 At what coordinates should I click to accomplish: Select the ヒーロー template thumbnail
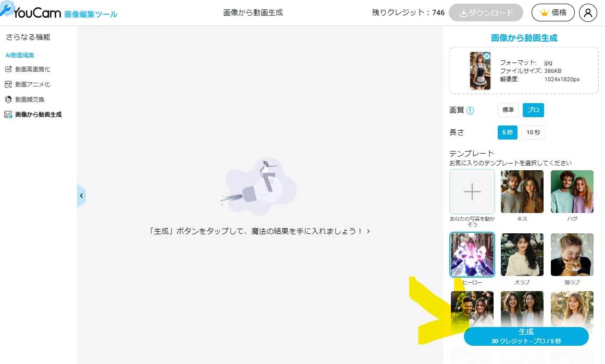[472, 255]
